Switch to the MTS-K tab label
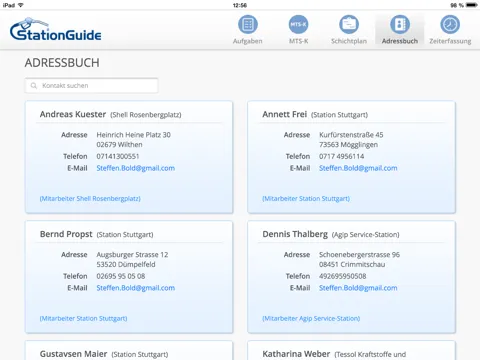 (x=298, y=41)
